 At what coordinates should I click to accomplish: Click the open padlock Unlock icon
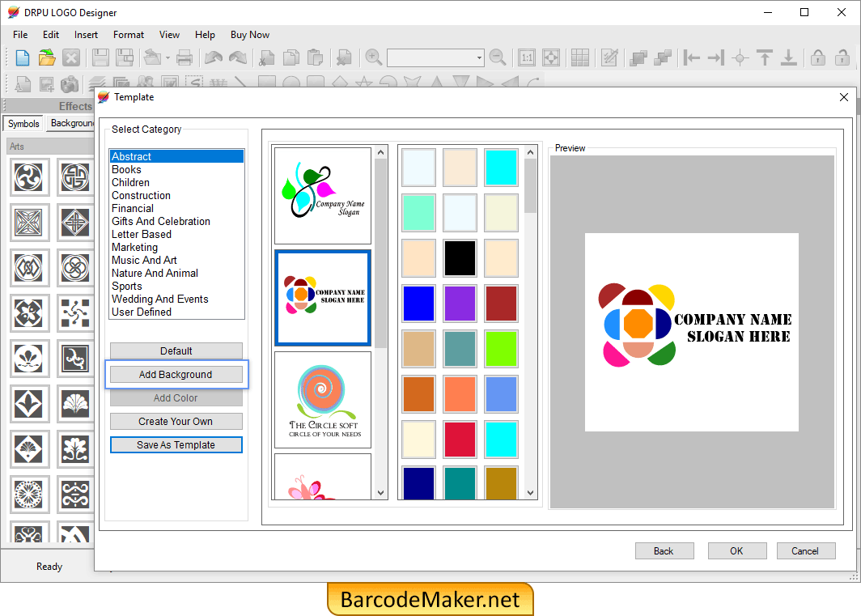tap(842, 57)
